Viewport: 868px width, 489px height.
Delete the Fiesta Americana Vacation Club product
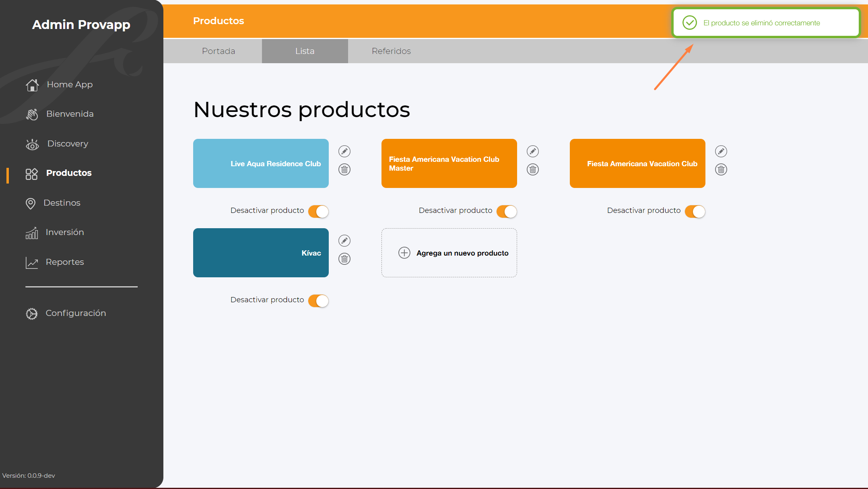click(721, 169)
